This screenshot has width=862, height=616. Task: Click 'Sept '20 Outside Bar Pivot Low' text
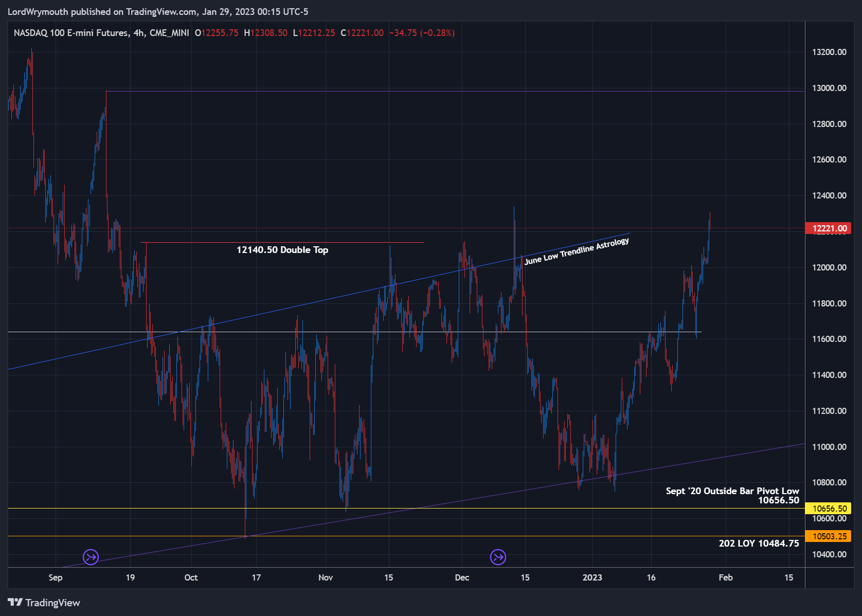click(732, 491)
